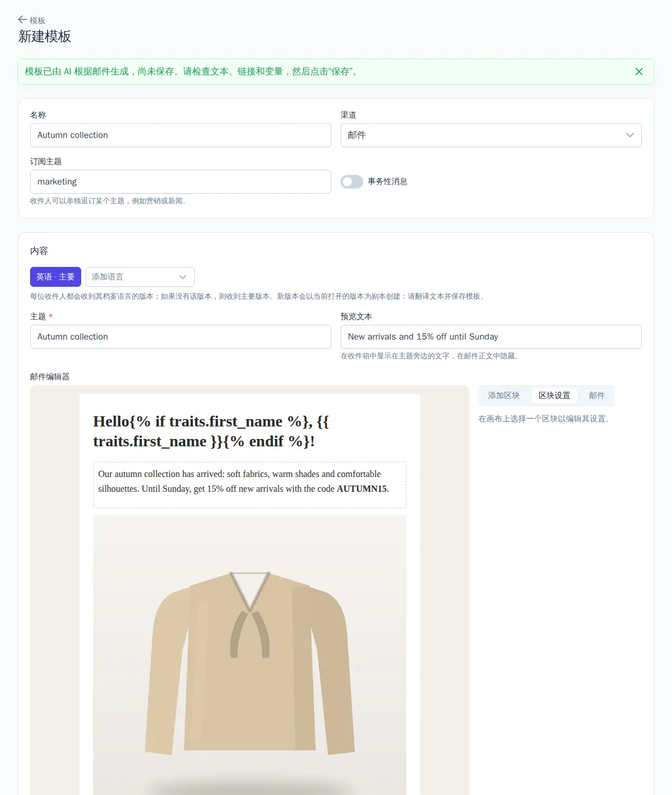
Task: Dismiss the green AI-generated notice banner
Action: point(639,72)
